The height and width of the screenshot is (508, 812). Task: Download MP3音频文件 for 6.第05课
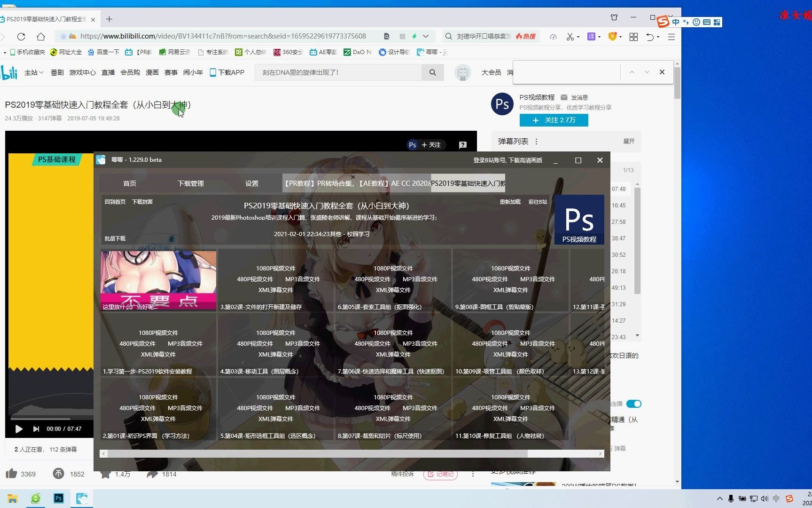point(420,279)
